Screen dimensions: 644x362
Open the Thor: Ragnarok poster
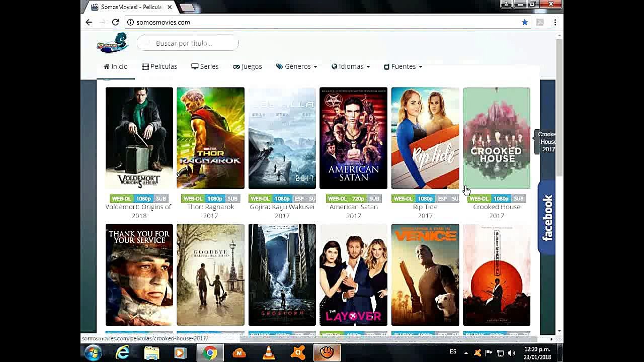210,138
